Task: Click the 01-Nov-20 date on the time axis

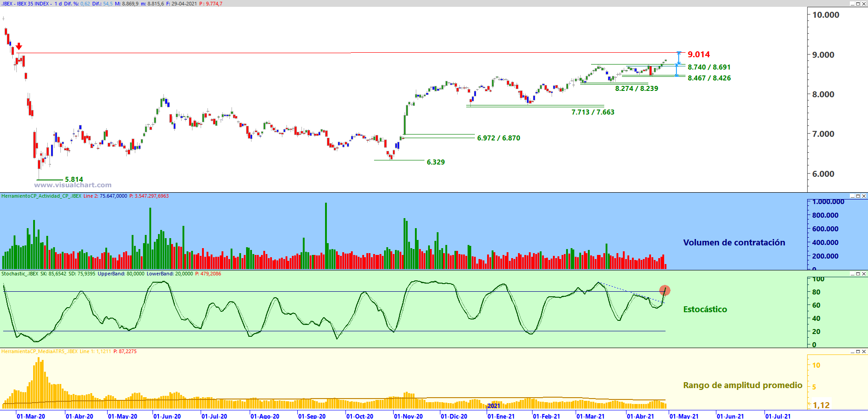Action: pos(408,416)
